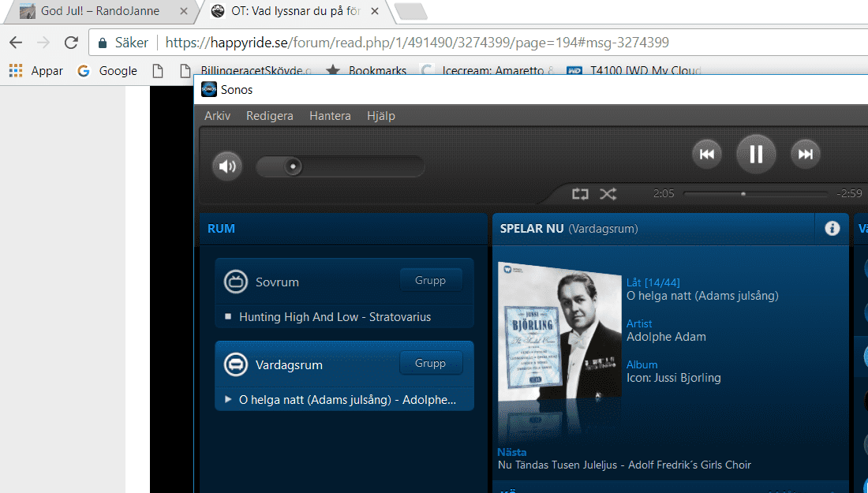Click the song title in the now playing panel
868x493 pixels.
pos(702,296)
